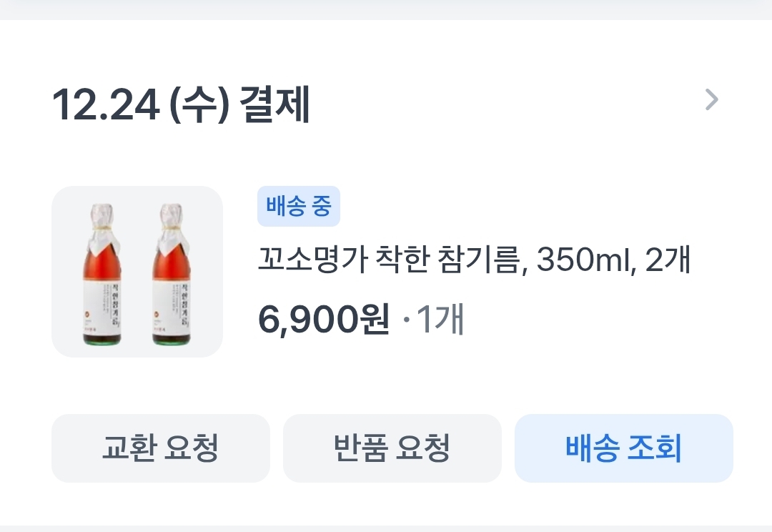Request an exchange with 교환 요청

161,448
